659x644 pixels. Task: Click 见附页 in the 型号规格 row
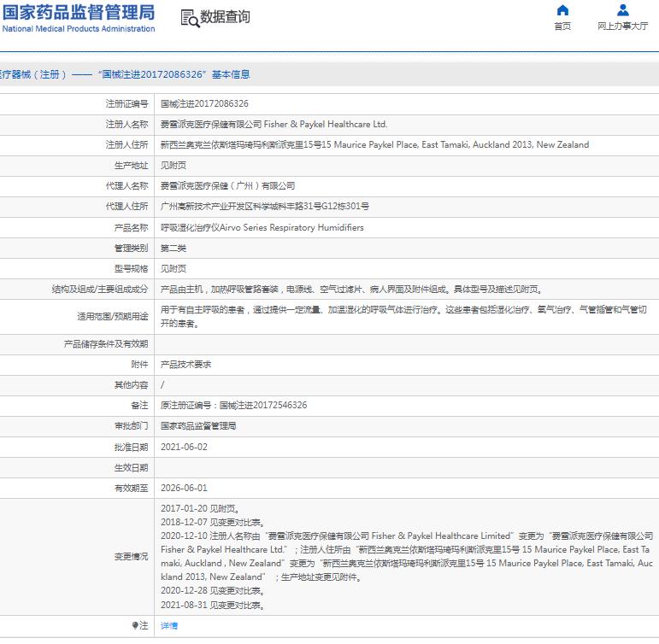[174, 269]
